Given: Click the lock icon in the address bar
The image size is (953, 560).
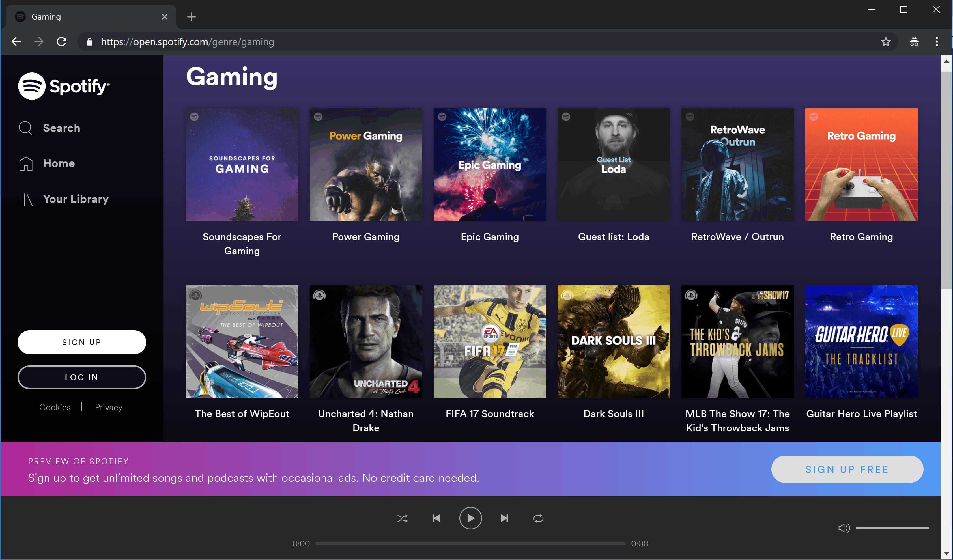Looking at the screenshot, I should 90,42.
